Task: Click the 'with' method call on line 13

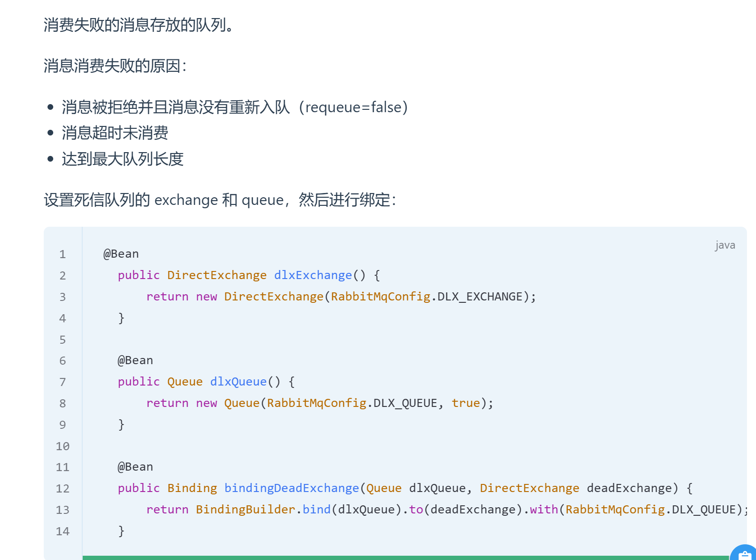Action: (x=544, y=510)
